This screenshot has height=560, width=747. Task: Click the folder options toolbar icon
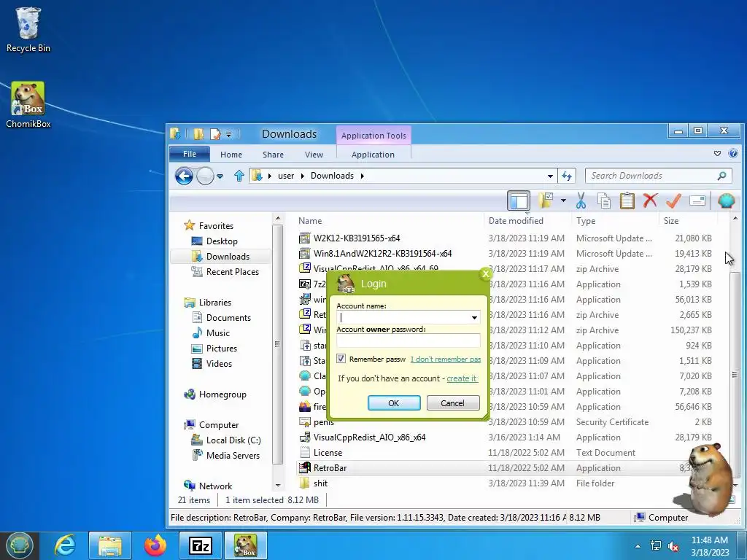546,201
